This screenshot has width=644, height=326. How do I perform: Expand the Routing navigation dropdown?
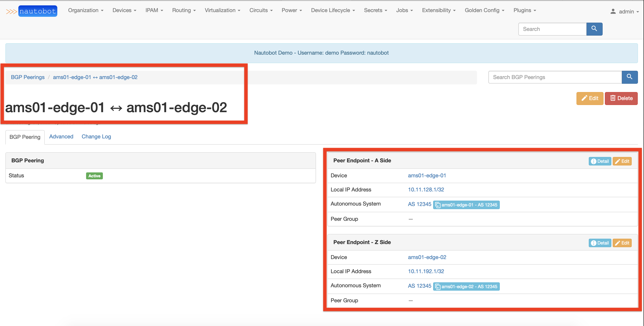tap(184, 10)
